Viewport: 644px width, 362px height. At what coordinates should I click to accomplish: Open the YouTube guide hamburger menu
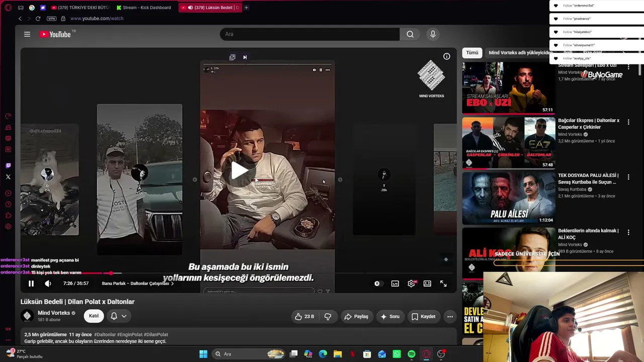(x=27, y=34)
